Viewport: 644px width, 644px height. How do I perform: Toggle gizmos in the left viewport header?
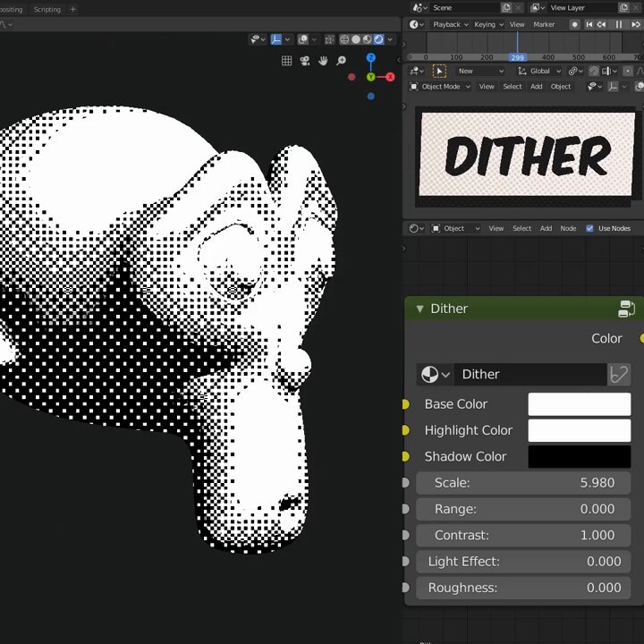tap(276, 39)
